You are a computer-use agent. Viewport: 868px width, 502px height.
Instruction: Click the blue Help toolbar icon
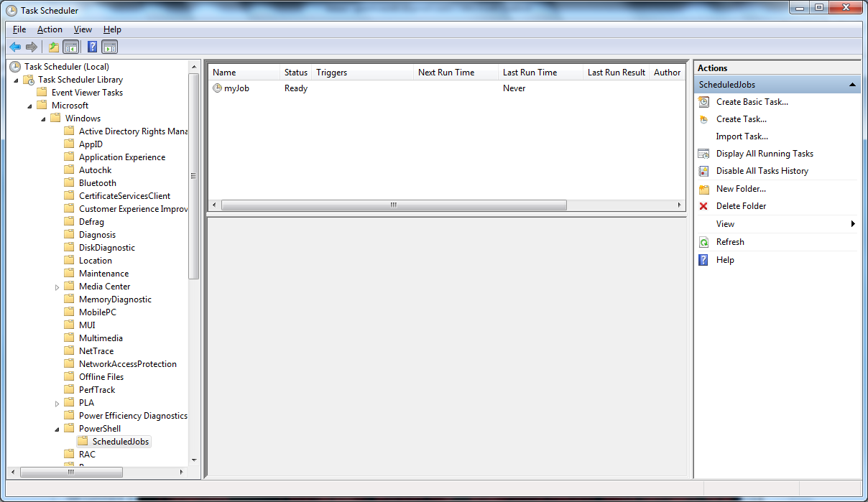click(92, 47)
